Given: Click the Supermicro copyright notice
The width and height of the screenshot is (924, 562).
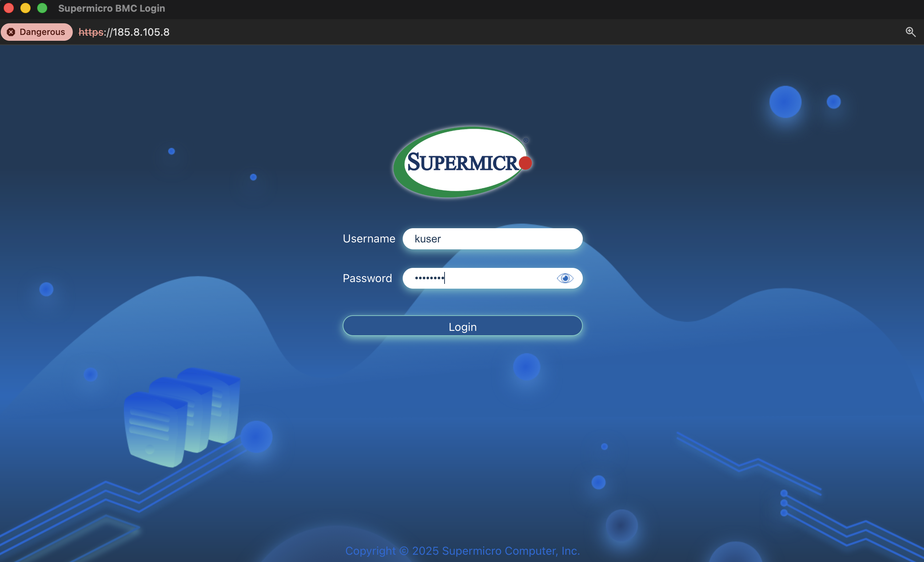Looking at the screenshot, I should (462, 551).
